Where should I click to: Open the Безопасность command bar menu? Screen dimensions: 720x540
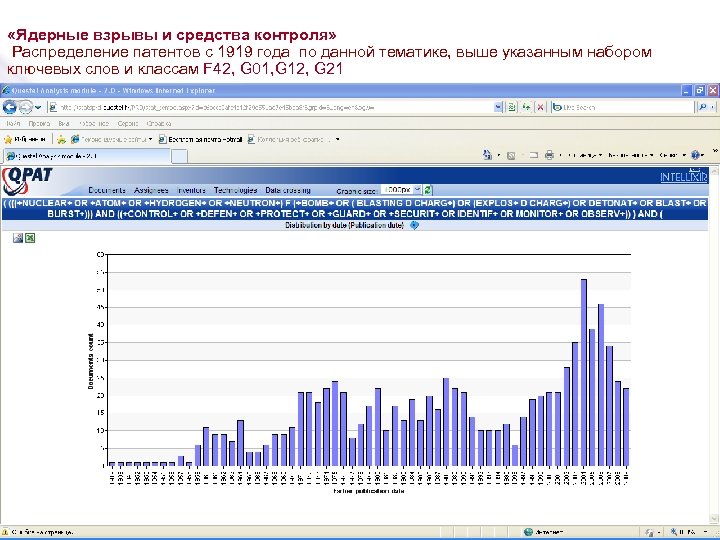pos(629,155)
